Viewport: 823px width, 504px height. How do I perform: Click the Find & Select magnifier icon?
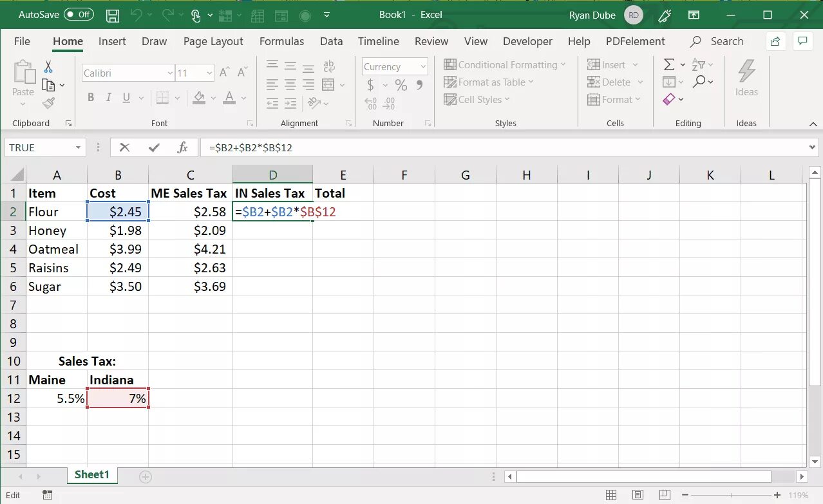coord(699,82)
